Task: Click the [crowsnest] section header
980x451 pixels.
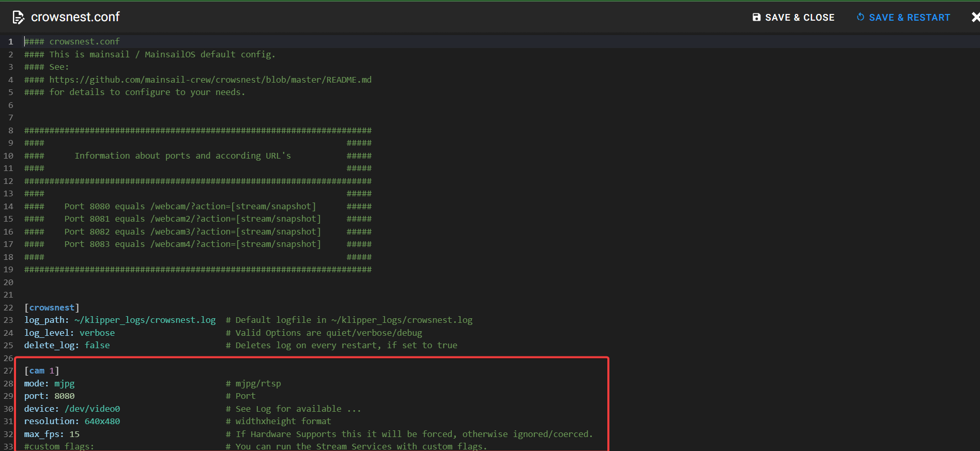Action: [x=52, y=307]
